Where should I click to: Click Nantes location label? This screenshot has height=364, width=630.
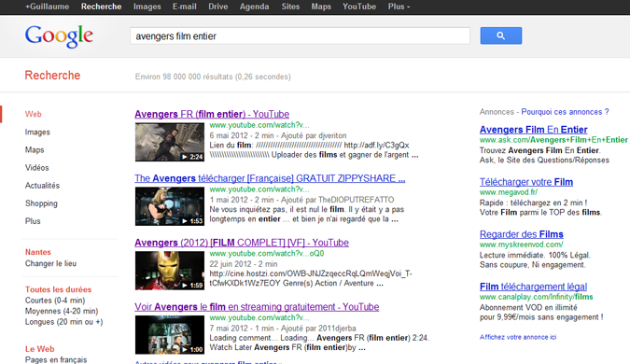(x=38, y=252)
